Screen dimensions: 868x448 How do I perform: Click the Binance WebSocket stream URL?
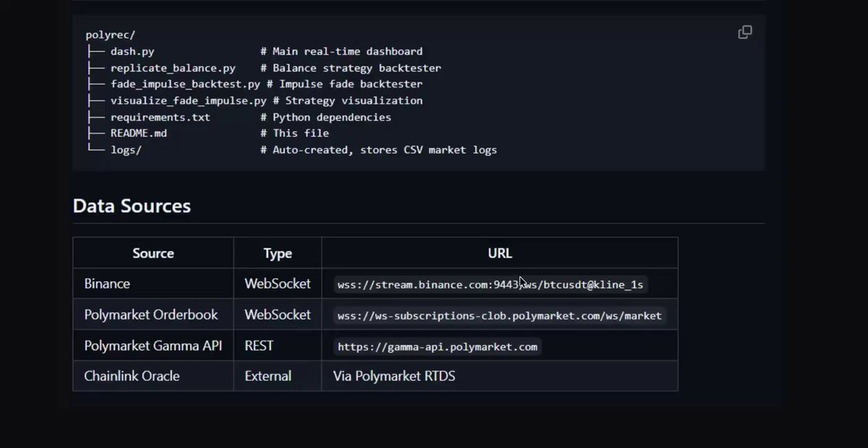(x=490, y=285)
